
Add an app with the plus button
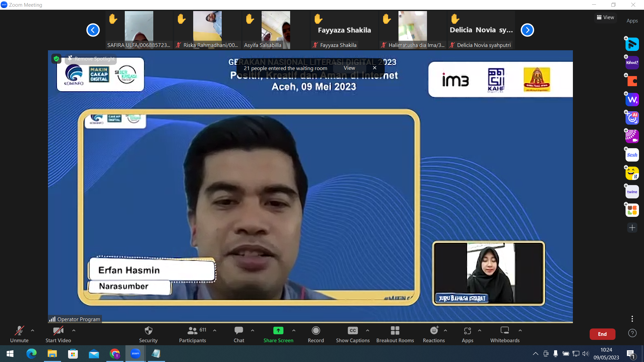pos(632,228)
